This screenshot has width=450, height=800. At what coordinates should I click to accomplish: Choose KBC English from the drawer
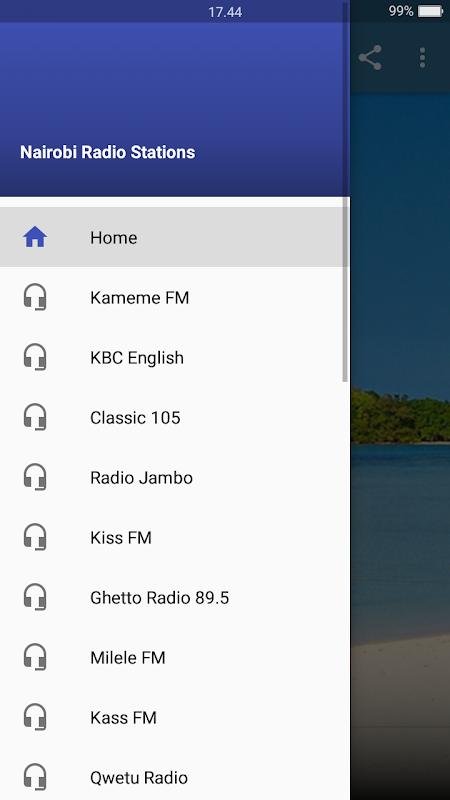point(175,357)
